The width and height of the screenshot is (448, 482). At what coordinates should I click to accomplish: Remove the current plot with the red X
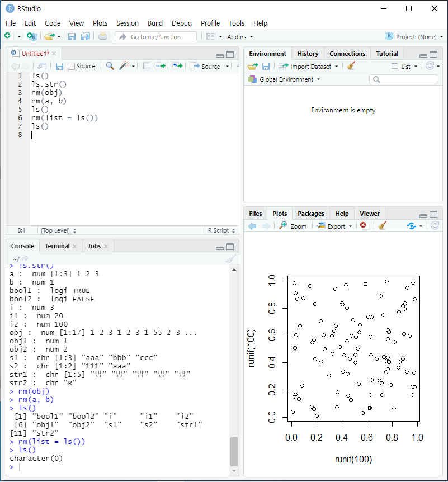363,225
